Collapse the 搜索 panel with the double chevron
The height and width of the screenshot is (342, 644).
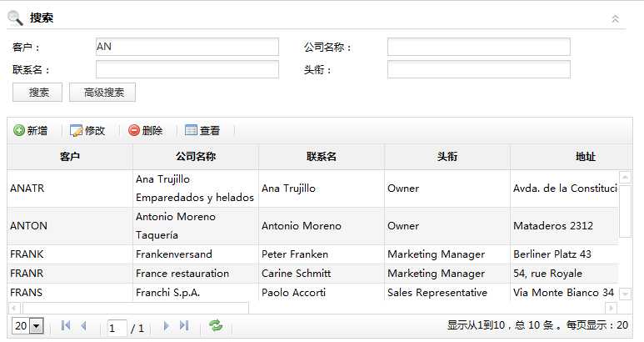[x=615, y=18]
